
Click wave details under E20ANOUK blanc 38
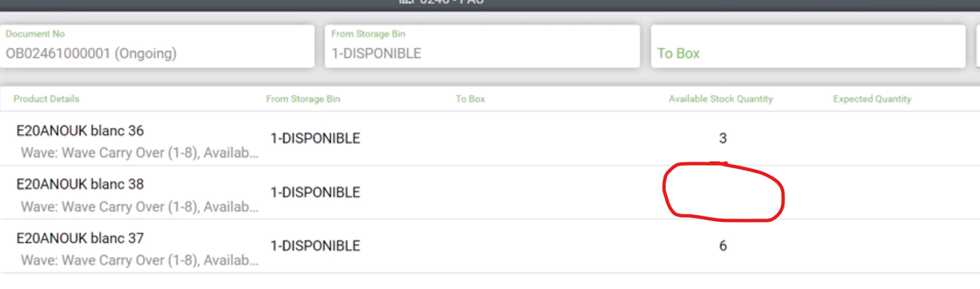tap(140, 207)
